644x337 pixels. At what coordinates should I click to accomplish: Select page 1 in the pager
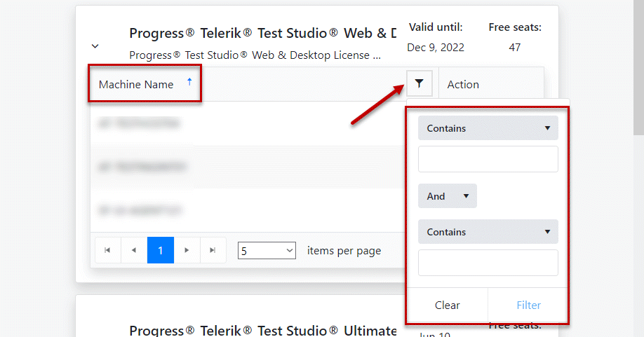[x=161, y=250]
